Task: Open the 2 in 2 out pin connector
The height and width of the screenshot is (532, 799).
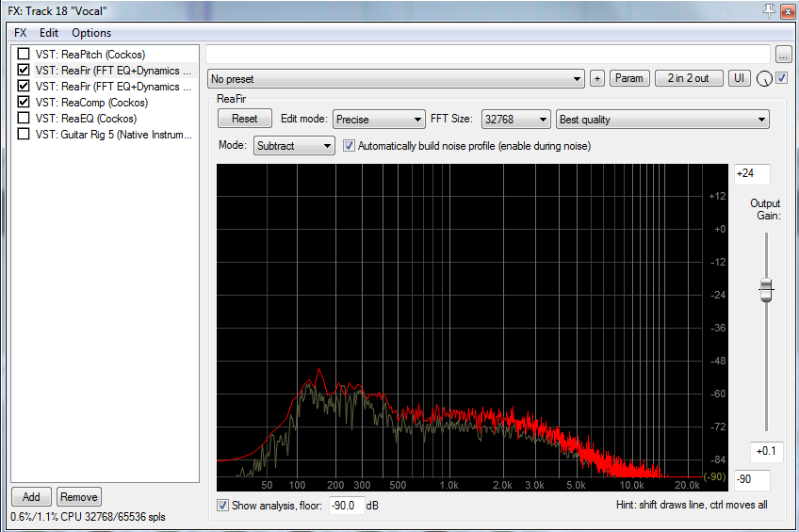Action: [689, 78]
